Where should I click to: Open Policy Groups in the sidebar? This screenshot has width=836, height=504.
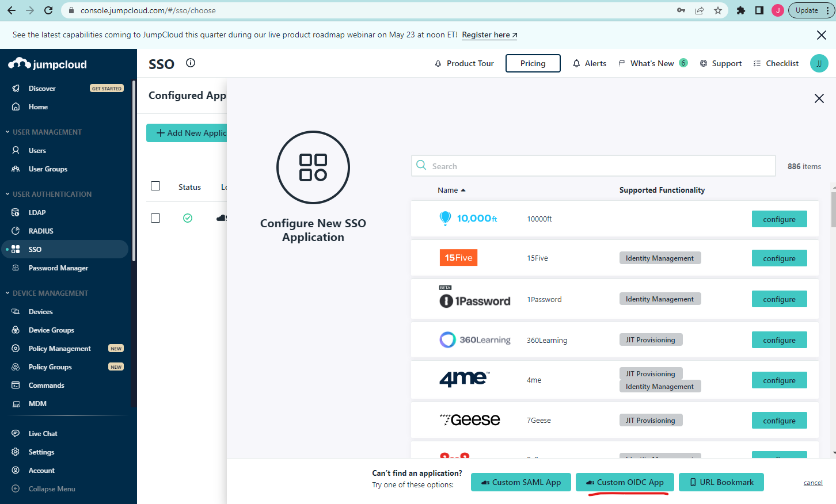[50, 367]
